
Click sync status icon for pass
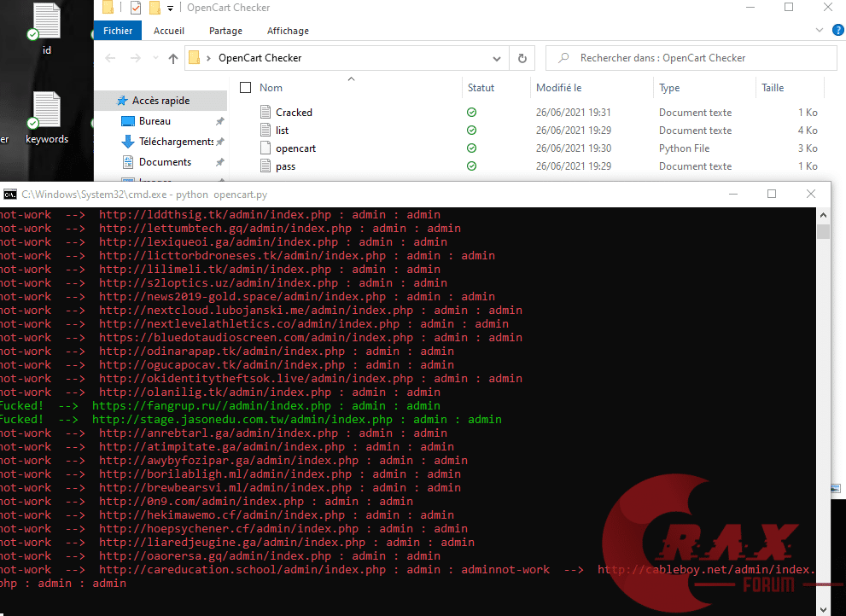click(471, 166)
